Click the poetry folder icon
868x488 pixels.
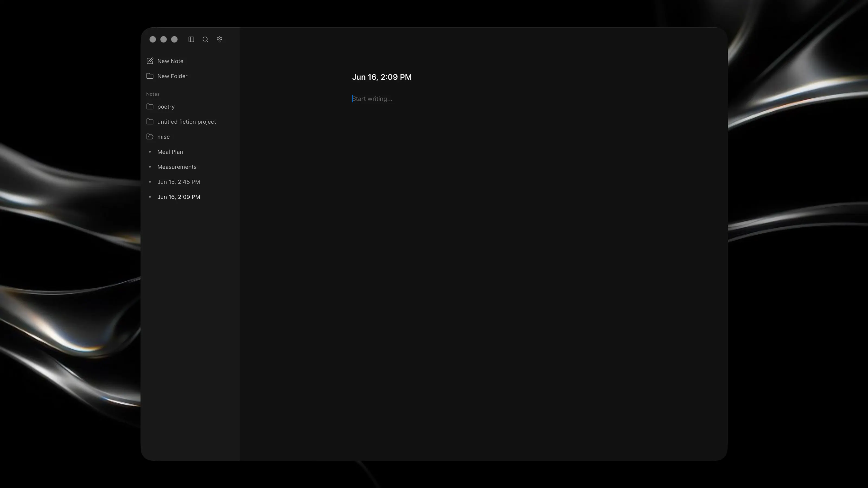point(150,107)
